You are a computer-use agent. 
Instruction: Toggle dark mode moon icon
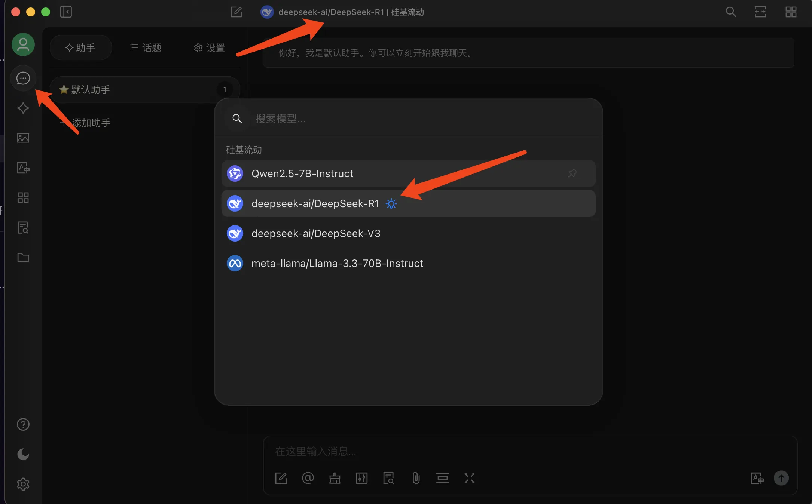23,454
